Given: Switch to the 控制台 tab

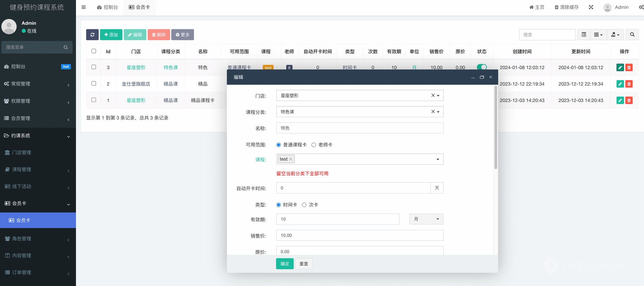Looking at the screenshot, I should click(107, 7).
